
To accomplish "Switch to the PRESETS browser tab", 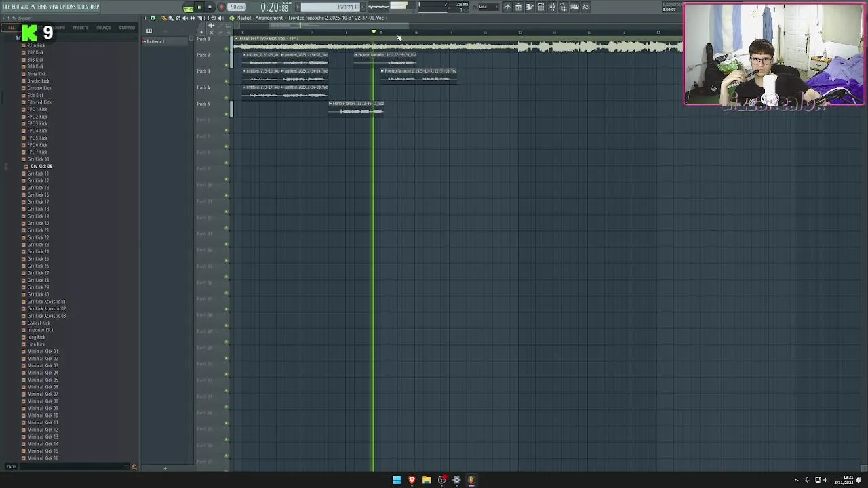I will click(x=81, y=28).
